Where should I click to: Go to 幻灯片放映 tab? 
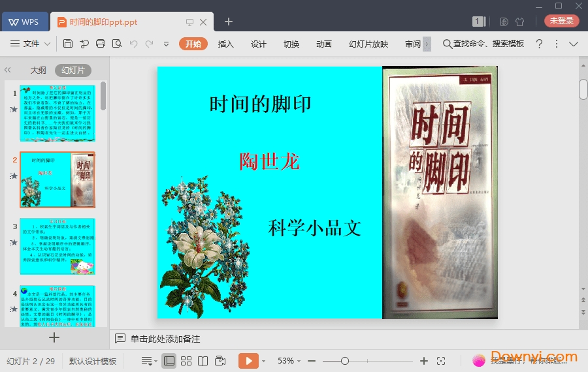pos(368,44)
